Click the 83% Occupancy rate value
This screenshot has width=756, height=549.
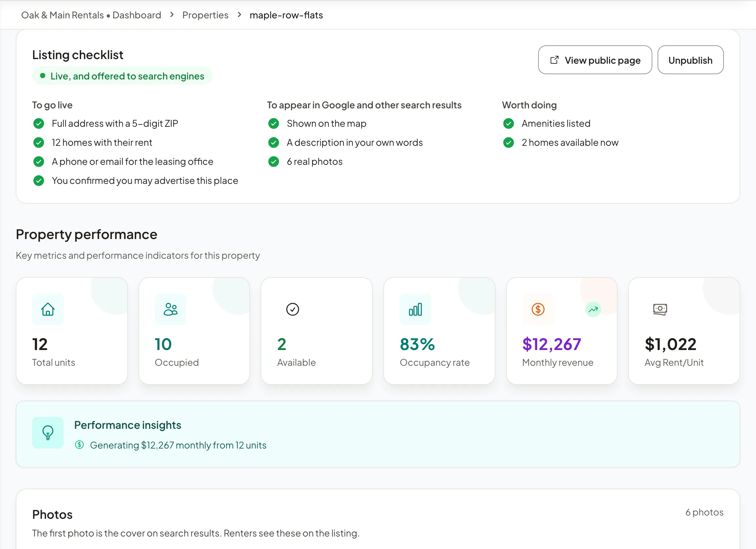[x=417, y=344]
